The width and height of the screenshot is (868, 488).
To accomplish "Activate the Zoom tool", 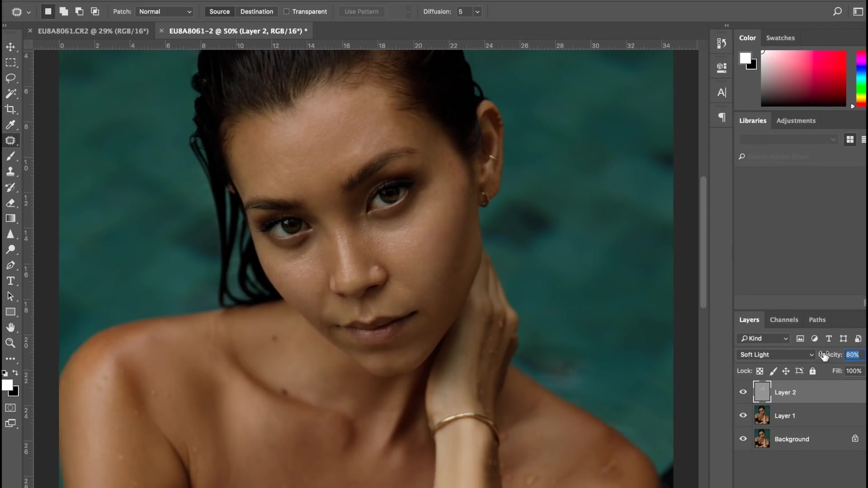I will tap(10, 343).
